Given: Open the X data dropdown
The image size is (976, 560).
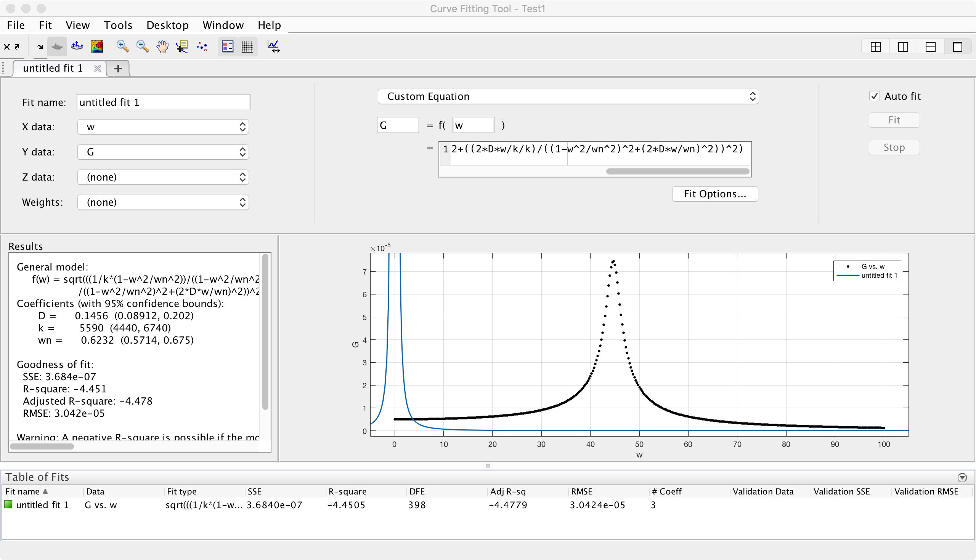Looking at the screenshot, I should (163, 127).
